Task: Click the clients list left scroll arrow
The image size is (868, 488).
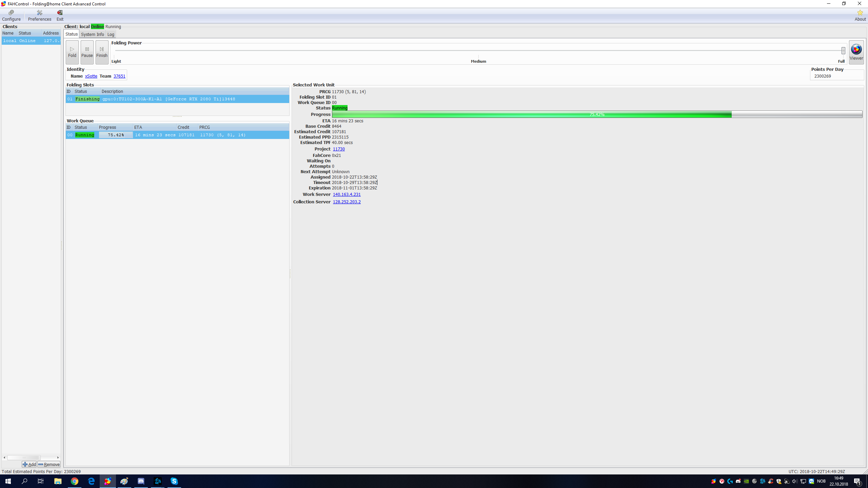Action: [x=4, y=457]
